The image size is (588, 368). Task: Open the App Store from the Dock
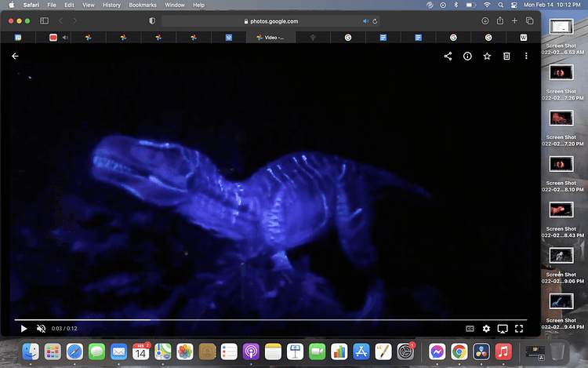(x=361, y=352)
